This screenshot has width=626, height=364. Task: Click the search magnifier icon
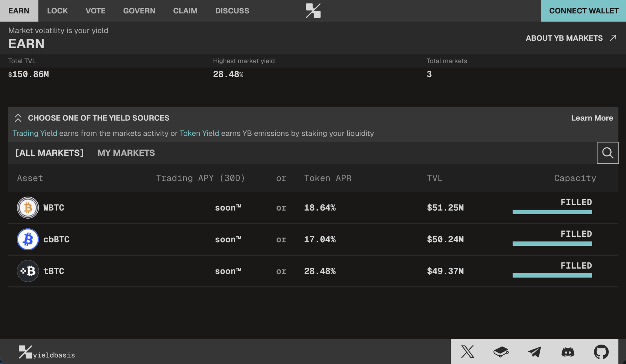point(608,153)
